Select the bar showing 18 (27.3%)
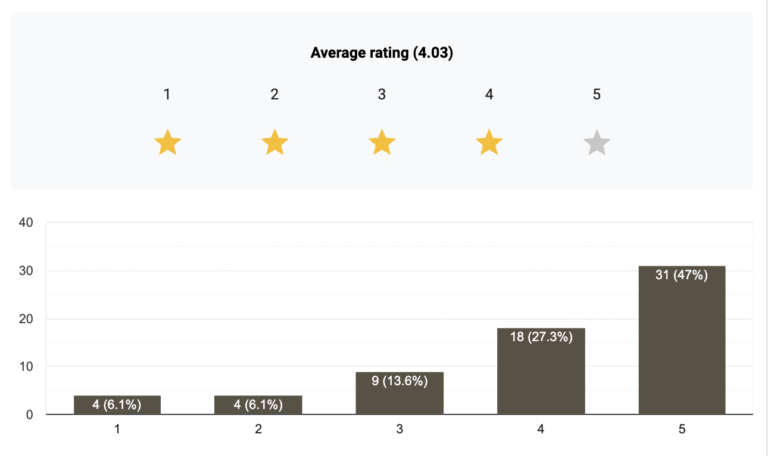 point(541,371)
